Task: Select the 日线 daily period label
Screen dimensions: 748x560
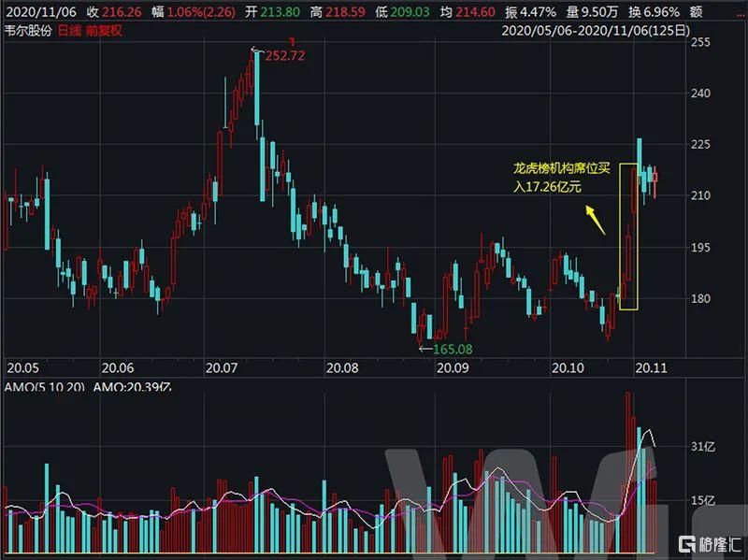Action: 69,31
